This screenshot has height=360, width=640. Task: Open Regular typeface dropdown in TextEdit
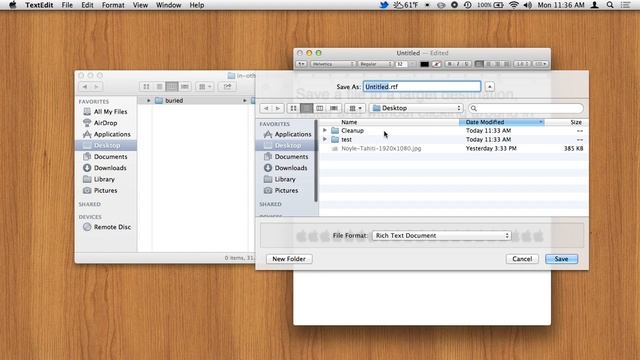[376, 64]
